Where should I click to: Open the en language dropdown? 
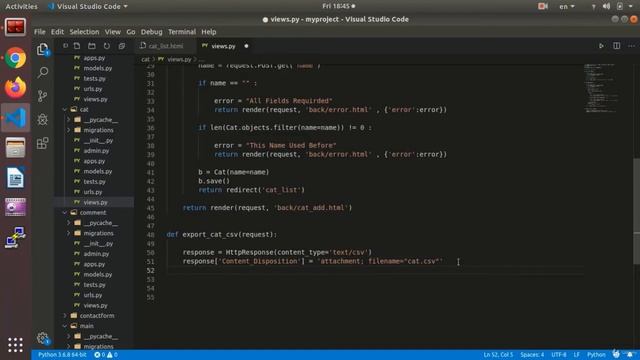[567, 7]
